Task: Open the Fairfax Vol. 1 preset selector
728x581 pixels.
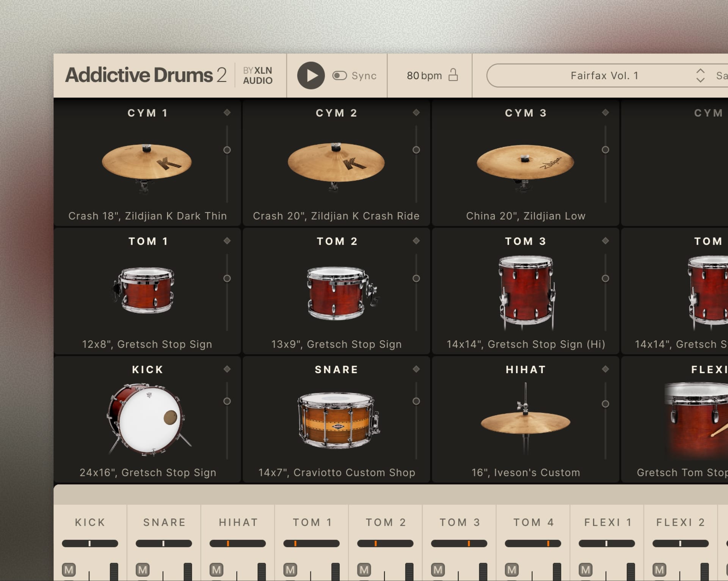Action: click(x=604, y=75)
